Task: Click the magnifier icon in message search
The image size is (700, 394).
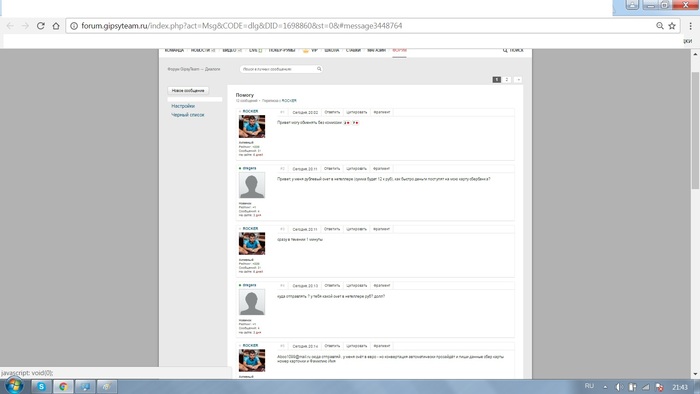Action: pyautogui.click(x=319, y=69)
